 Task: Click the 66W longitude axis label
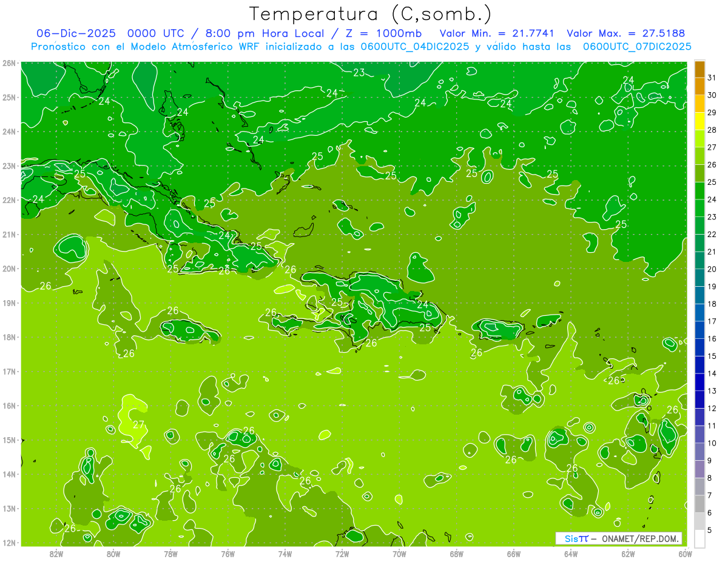(514, 554)
